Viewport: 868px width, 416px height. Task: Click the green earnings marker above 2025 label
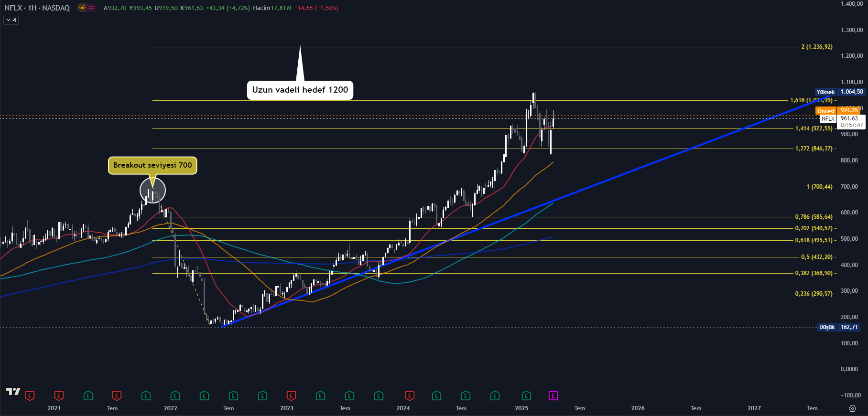point(526,395)
